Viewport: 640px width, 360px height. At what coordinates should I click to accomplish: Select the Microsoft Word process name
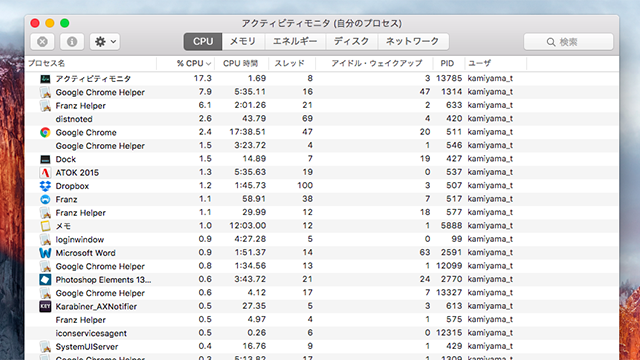pos(85,253)
